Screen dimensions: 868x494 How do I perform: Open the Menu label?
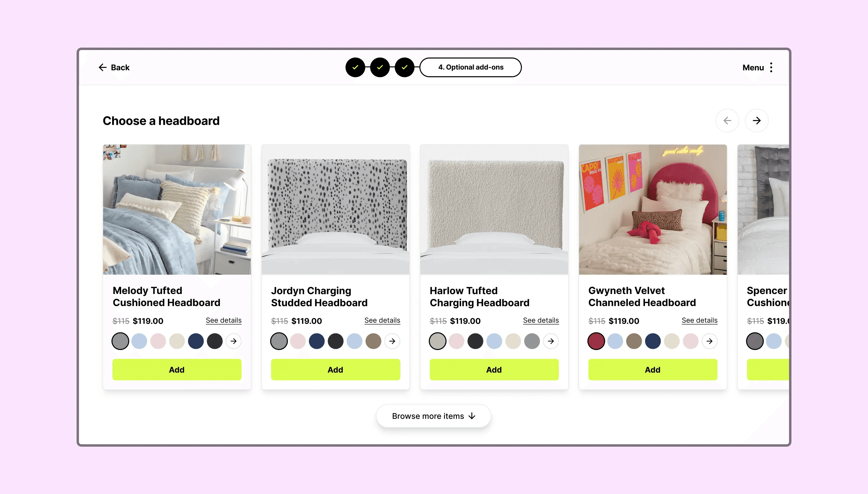753,67
